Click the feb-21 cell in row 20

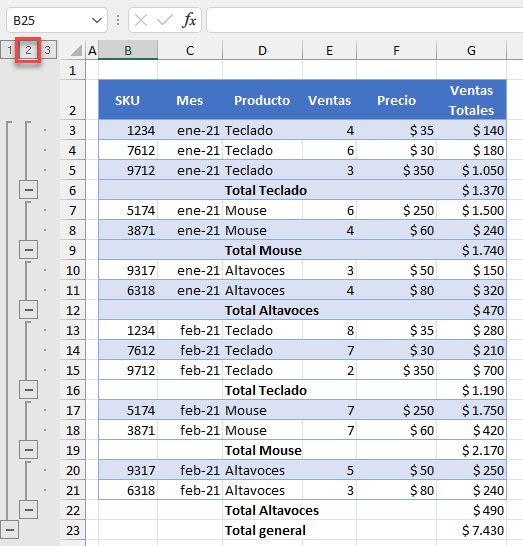[190, 470]
